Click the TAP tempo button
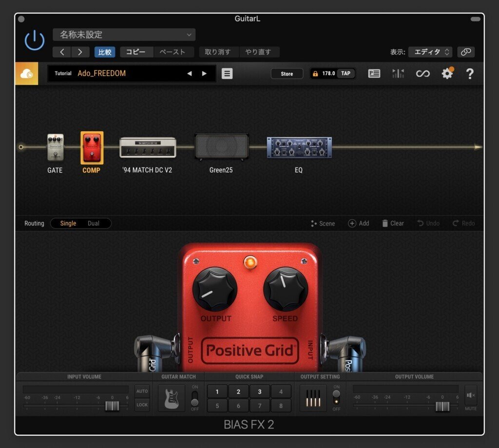The width and height of the screenshot is (499, 448). tap(345, 73)
